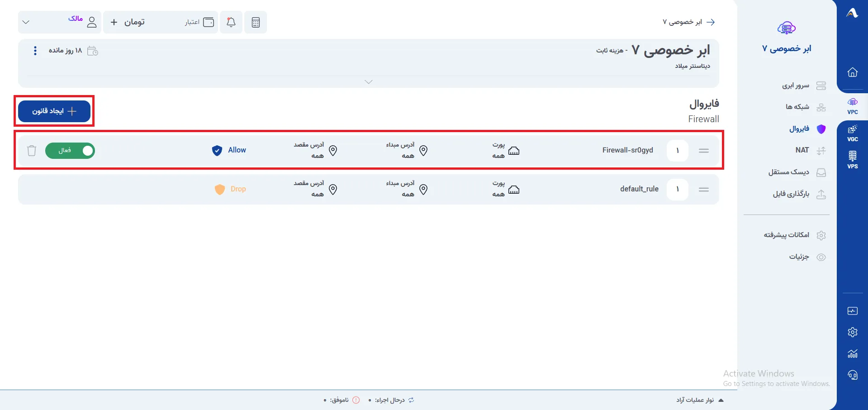Image resolution: width=868 pixels, height=410 pixels.
Task: Click the back arrow next to the breadcrumb
Action: pyautogui.click(x=711, y=22)
